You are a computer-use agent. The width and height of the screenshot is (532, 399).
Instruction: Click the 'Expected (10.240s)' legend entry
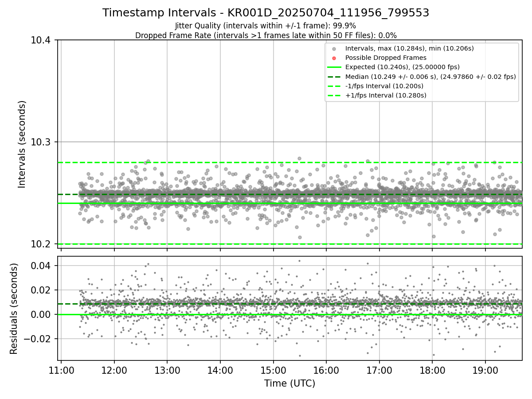pos(402,67)
